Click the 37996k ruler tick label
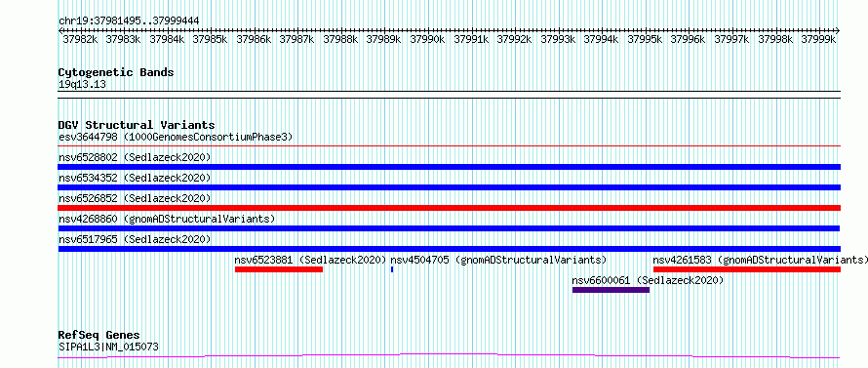 pos(690,39)
